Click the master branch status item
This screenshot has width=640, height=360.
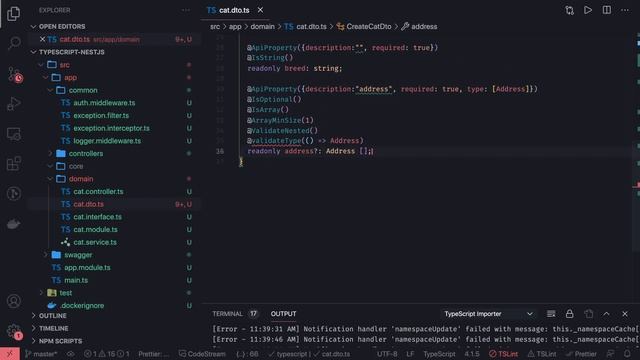click(x=41, y=354)
